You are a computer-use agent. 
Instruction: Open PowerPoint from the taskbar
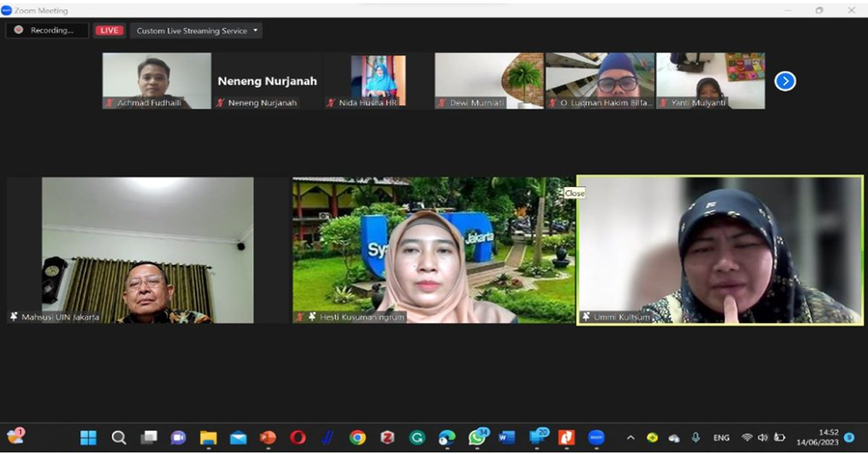pos(266,437)
